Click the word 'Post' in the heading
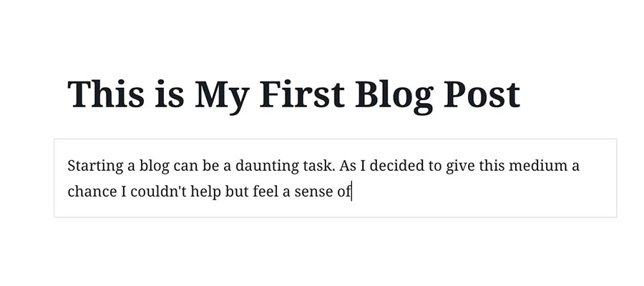 (x=482, y=94)
